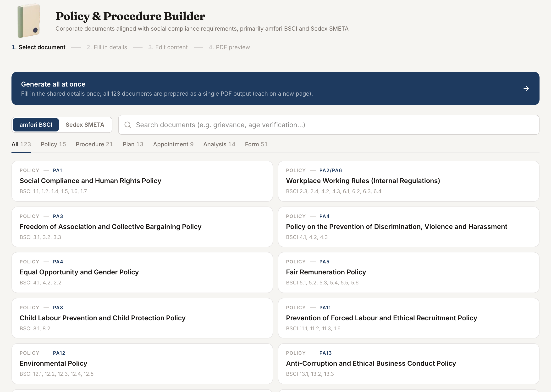Filter by Form 51 tab

pos(256,144)
